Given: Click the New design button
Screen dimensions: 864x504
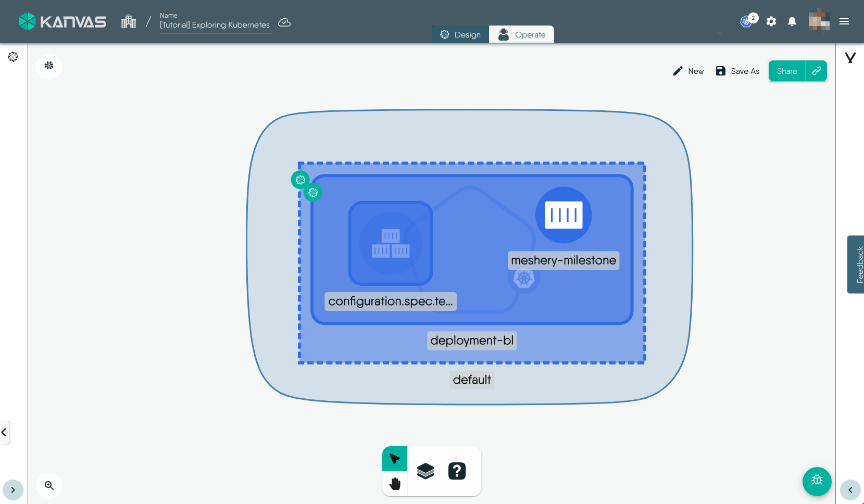Looking at the screenshot, I should 688,71.
